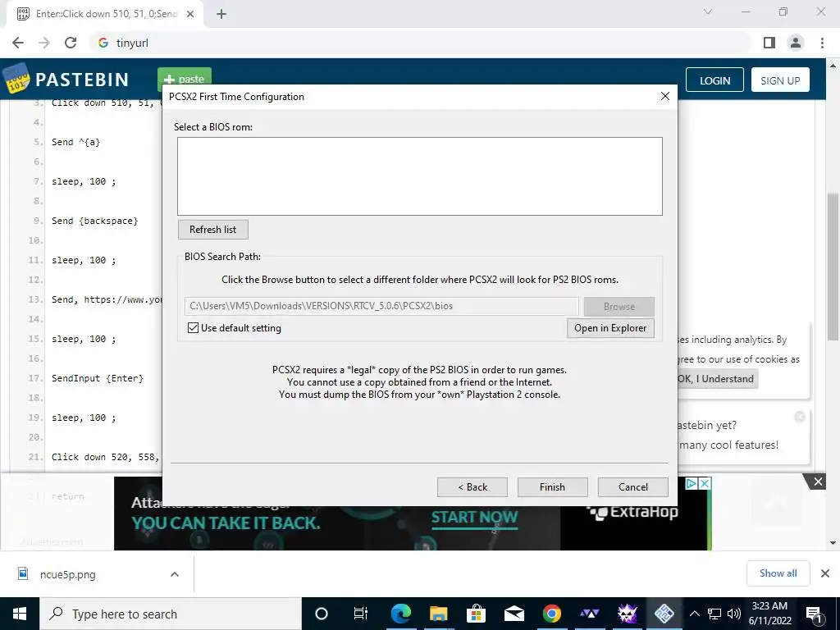Click SIGN UP on Pastebin
The height and width of the screenshot is (630, 840).
coord(780,80)
